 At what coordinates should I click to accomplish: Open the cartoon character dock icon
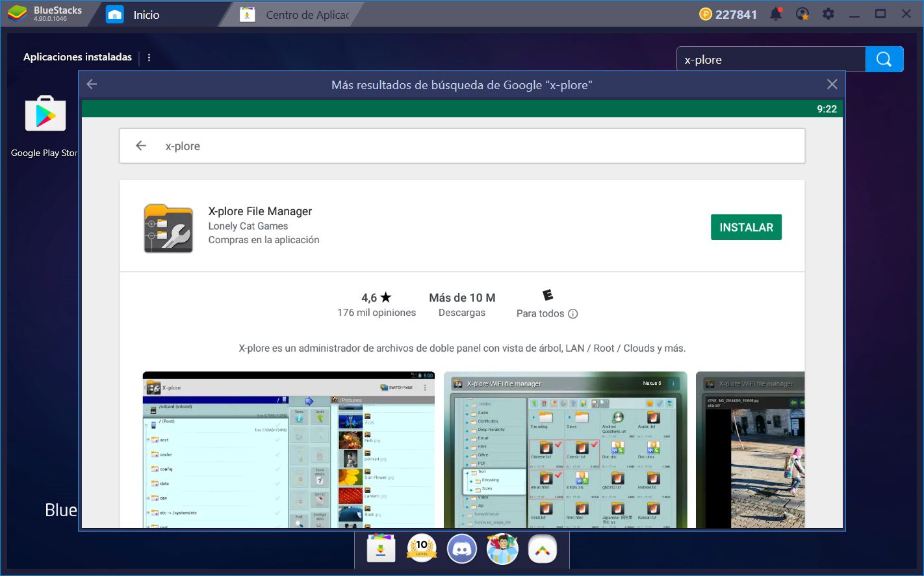click(502, 549)
